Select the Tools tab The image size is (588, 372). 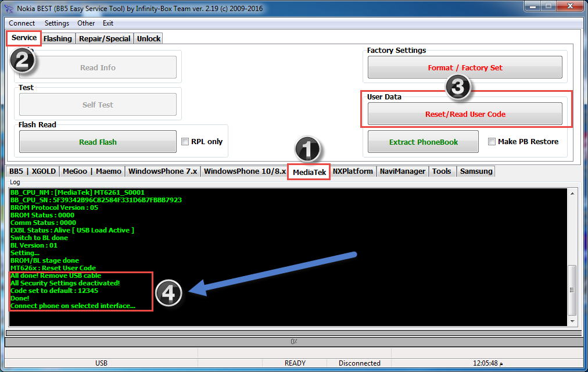click(x=442, y=171)
